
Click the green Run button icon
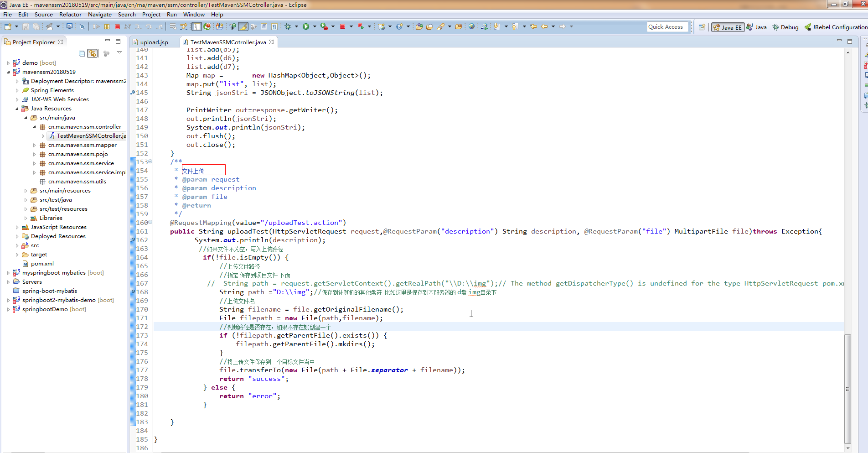point(306,27)
